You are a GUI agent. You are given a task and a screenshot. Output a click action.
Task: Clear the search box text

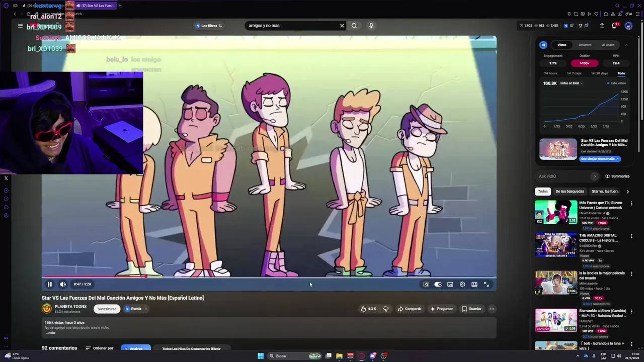(x=342, y=26)
